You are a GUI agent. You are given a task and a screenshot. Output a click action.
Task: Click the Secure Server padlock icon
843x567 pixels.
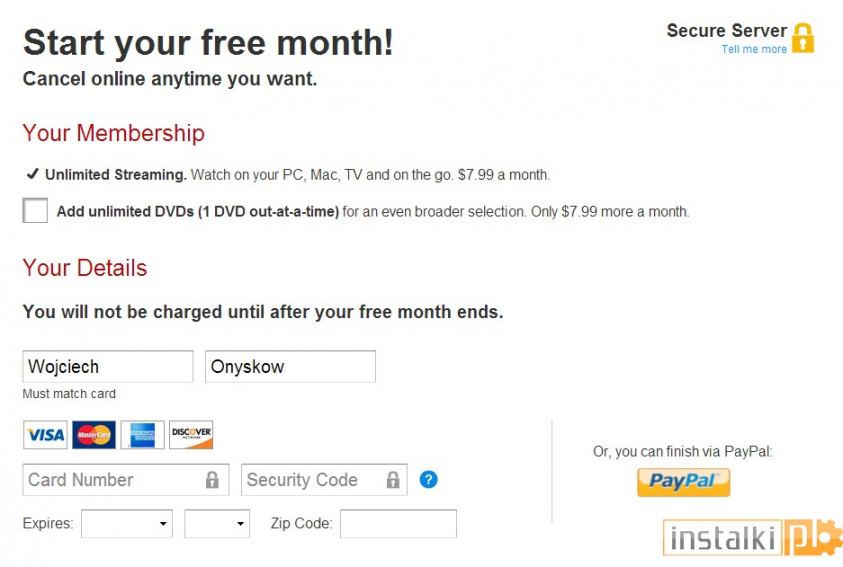pyautogui.click(x=803, y=38)
